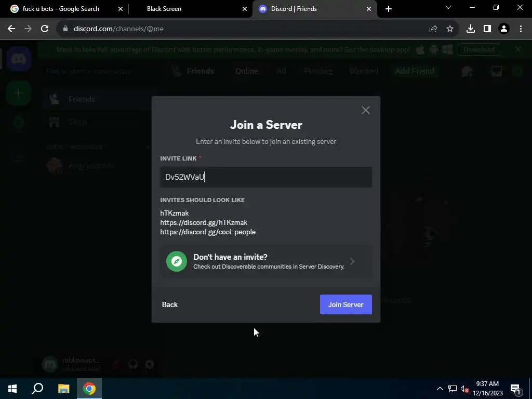
Task: Open Discord home direct messages icon
Action: [x=19, y=59]
